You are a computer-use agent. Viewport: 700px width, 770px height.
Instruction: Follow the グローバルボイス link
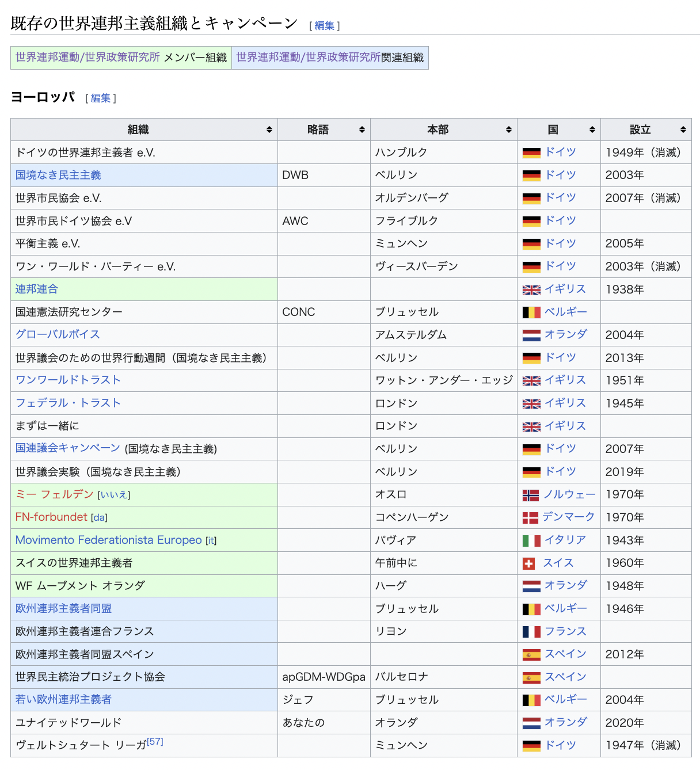tap(58, 334)
